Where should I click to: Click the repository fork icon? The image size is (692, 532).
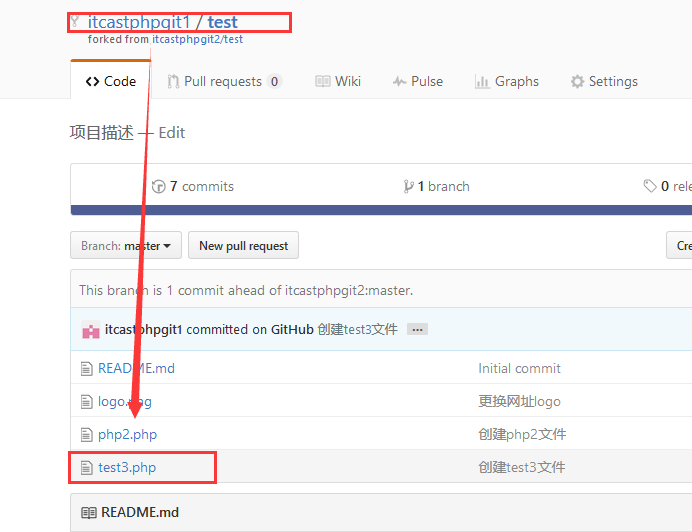click(75, 21)
